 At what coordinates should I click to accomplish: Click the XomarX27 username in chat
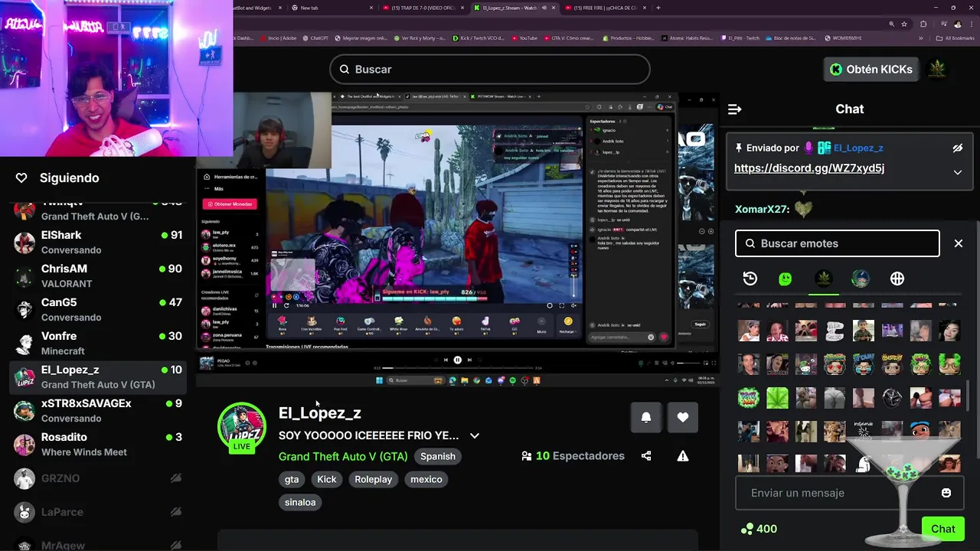[762, 209]
